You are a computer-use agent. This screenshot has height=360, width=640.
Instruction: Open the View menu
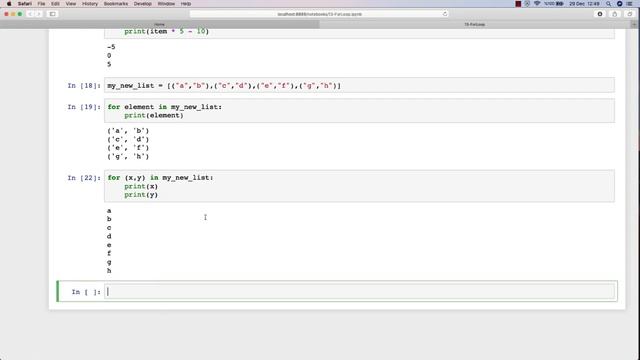[x=71, y=4]
